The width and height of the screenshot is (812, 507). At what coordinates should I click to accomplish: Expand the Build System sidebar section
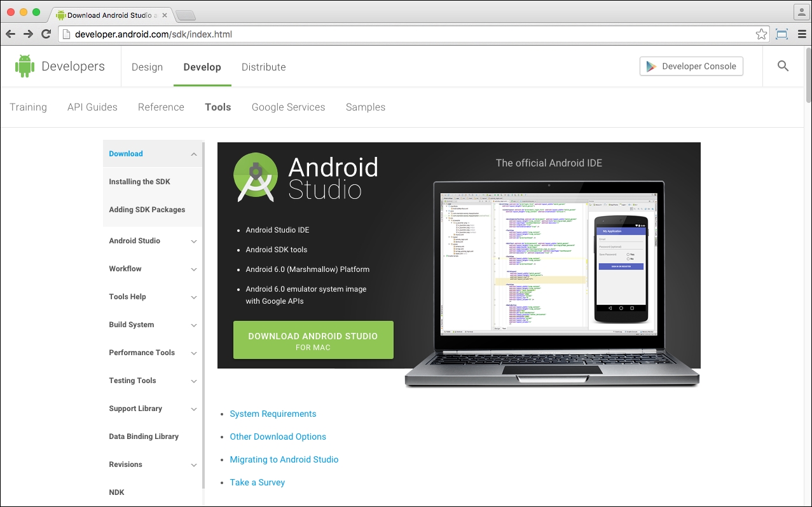click(194, 325)
